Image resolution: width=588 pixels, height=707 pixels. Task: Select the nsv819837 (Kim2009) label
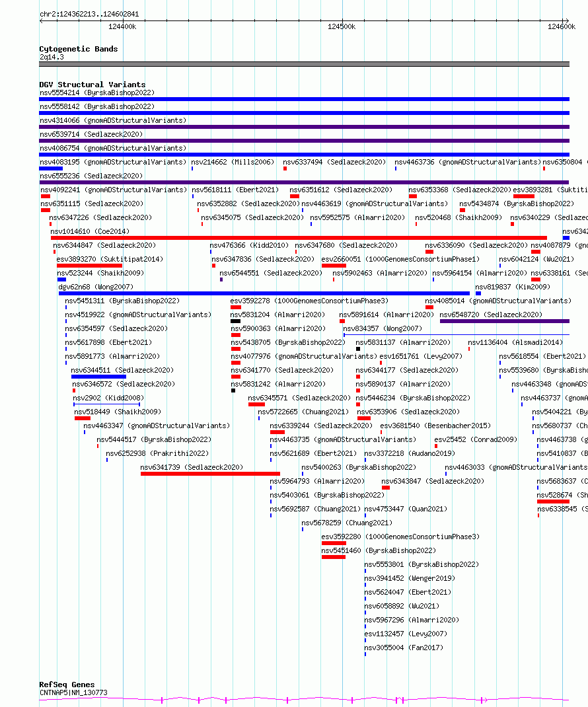[x=513, y=287]
